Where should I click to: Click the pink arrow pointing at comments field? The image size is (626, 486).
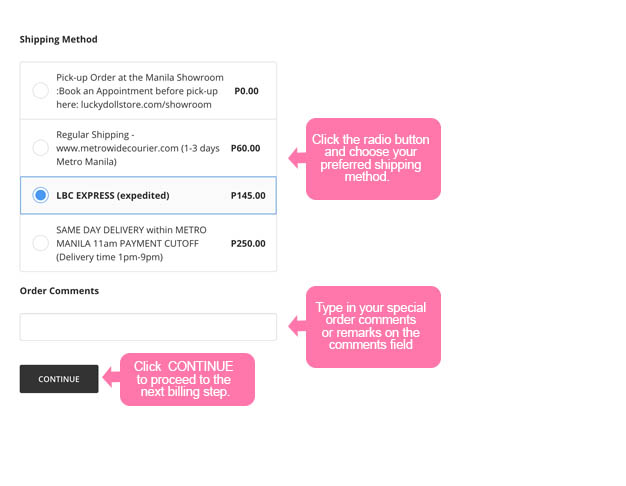[295, 325]
